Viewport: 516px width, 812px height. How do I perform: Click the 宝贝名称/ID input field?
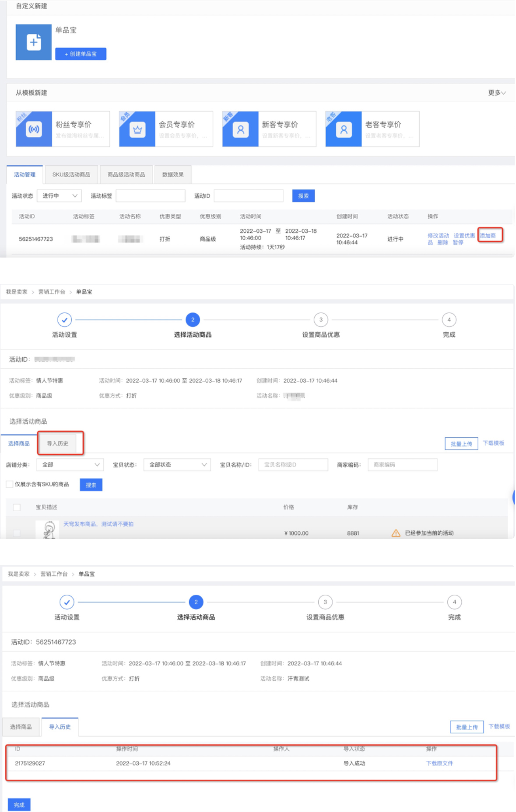click(293, 465)
